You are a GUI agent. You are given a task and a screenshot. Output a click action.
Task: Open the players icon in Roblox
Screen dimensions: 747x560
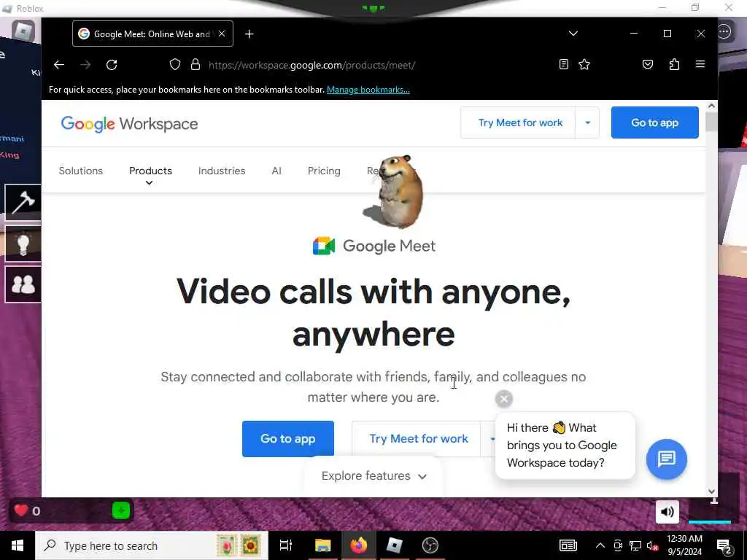click(23, 284)
